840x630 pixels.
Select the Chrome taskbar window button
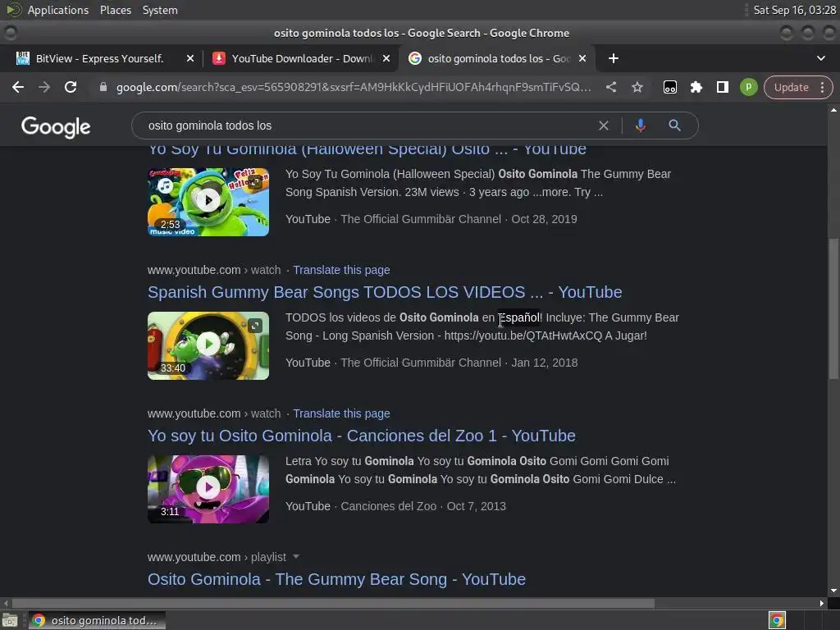tap(97, 620)
